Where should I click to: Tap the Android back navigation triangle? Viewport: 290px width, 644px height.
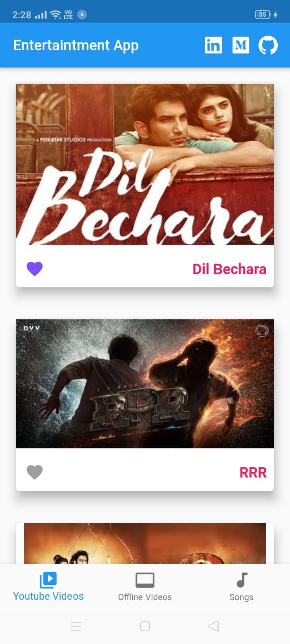pos(213,626)
